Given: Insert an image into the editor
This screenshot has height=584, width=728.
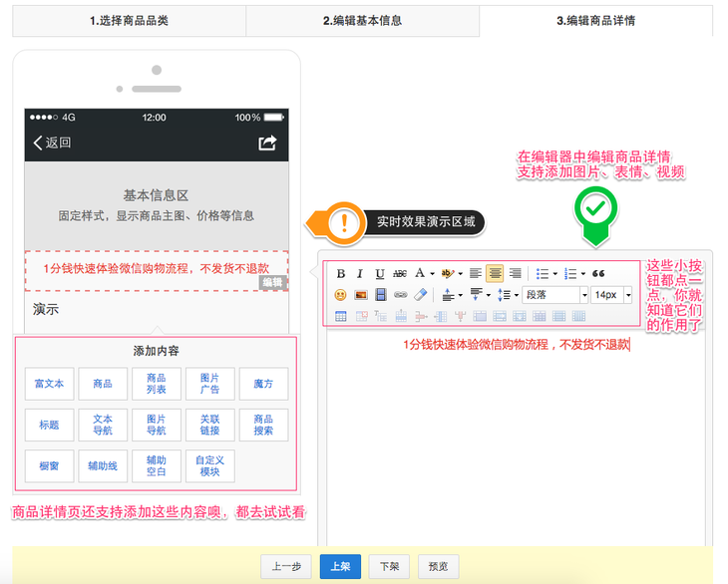Looking at the screenshot, I should pos(361,295).
